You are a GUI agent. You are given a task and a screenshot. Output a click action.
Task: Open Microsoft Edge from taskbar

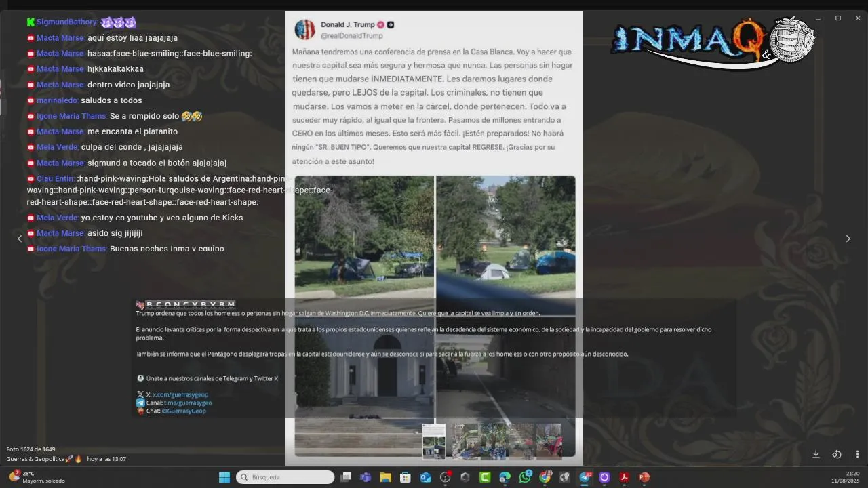[x=505, y=477]
